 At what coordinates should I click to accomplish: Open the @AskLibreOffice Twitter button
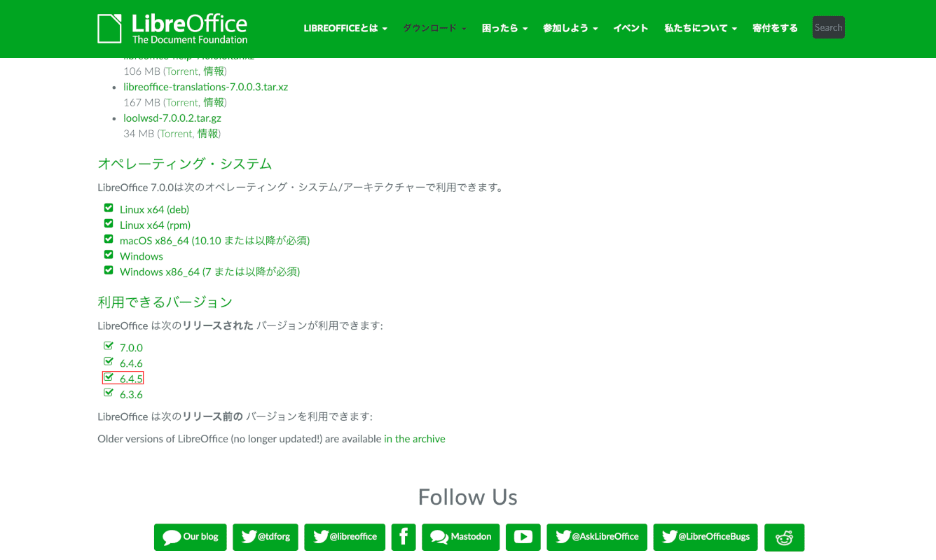coord(597,537)
